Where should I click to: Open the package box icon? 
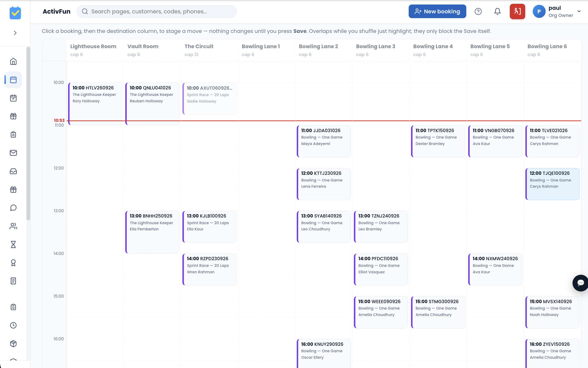tap(13, 344)
